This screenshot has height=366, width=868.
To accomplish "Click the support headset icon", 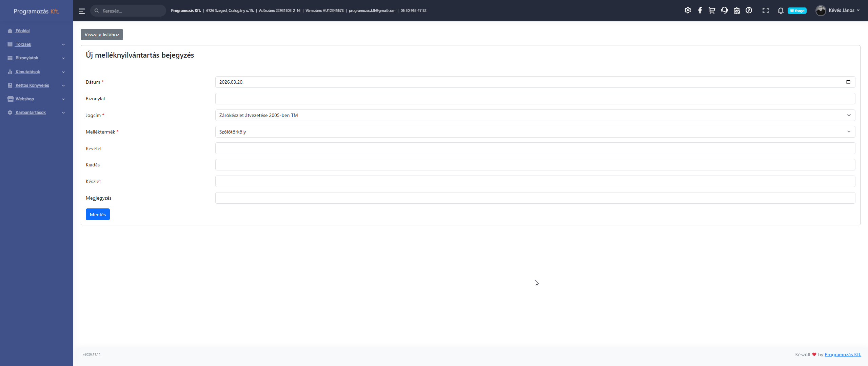I will point(724,11).
